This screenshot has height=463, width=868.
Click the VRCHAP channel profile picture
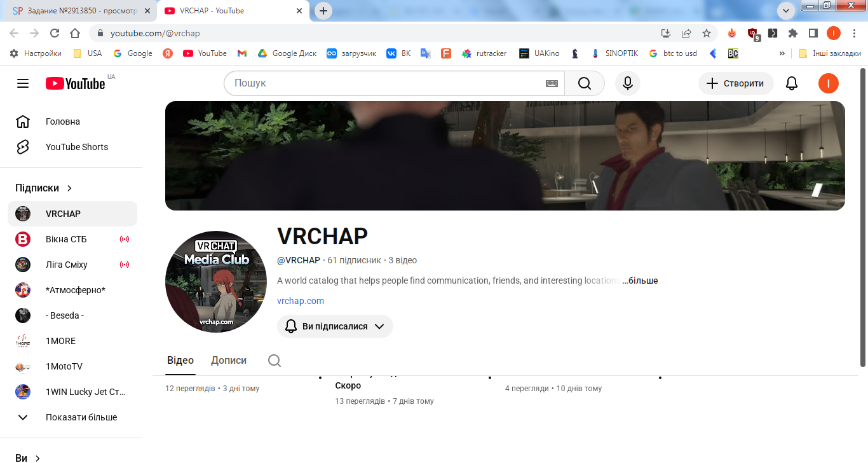point(216,282)
